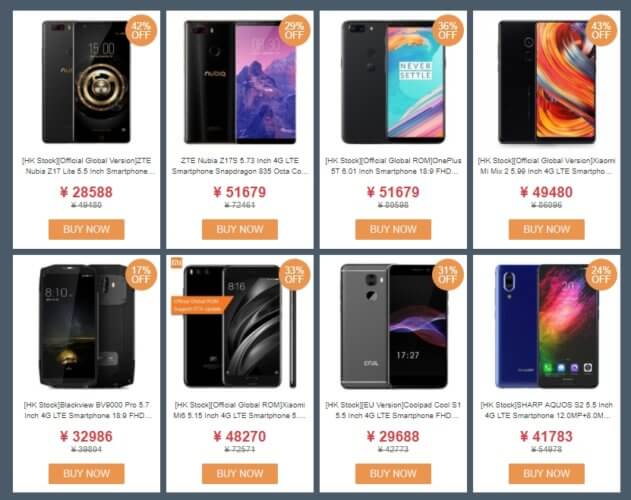Select the SHARP AQUOS S2 phone image
This screenshot has height=500, width=631.
coord(546,326)
